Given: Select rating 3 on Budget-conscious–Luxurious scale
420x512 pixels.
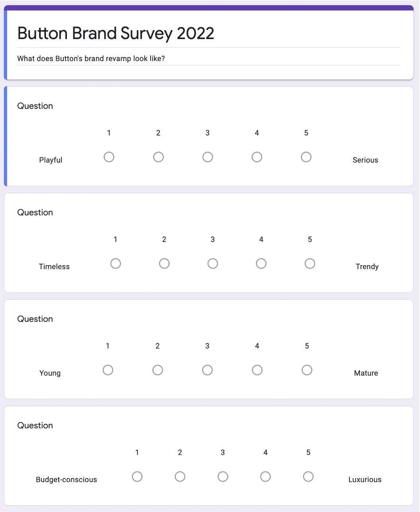Looking at the screenshot, I should point(223,477).
